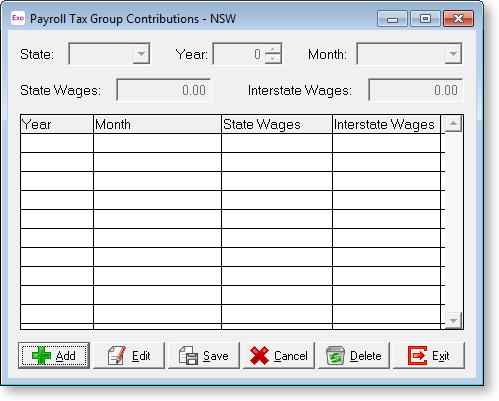Open the Month dropdown list

[x=453, y=54]
